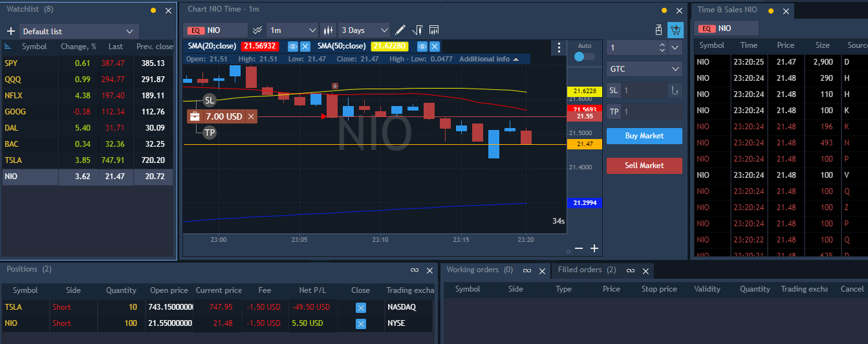The image size is (868, 344).
Task: Remove the SMA(20;close) indicator
Action: [305, 47]
